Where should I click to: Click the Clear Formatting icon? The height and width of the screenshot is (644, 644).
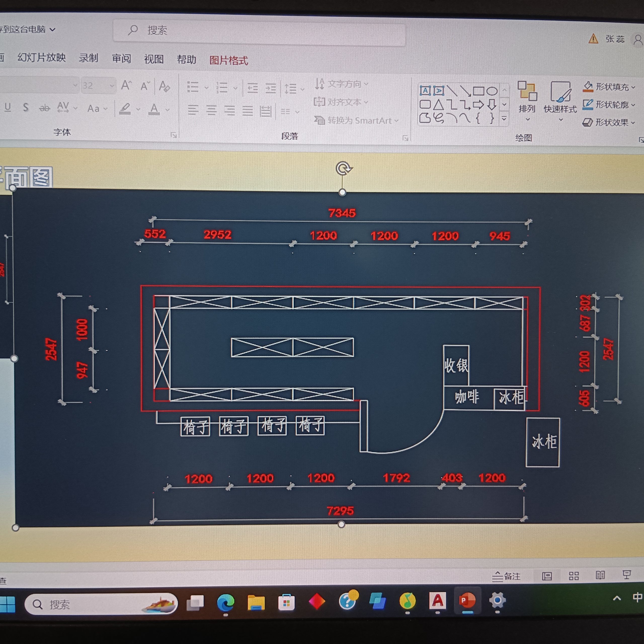164,86
